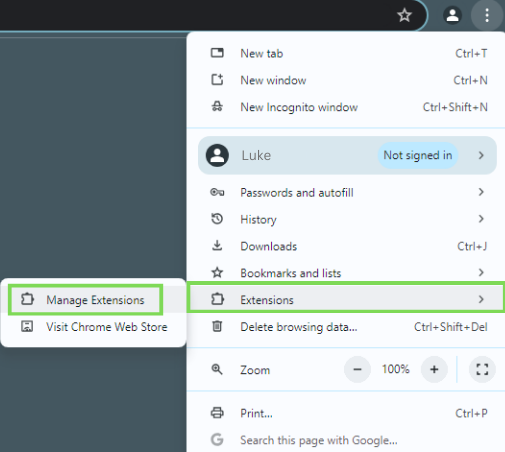Click the Chrome Web Store icon
The width and height of the screenshot is (505, 452).
(27, 326)
